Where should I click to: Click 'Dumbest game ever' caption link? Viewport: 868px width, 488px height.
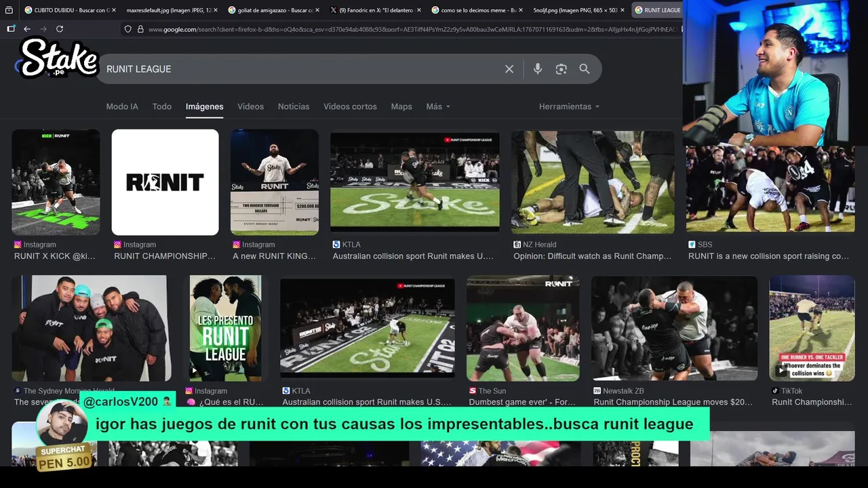pos(522,402)
